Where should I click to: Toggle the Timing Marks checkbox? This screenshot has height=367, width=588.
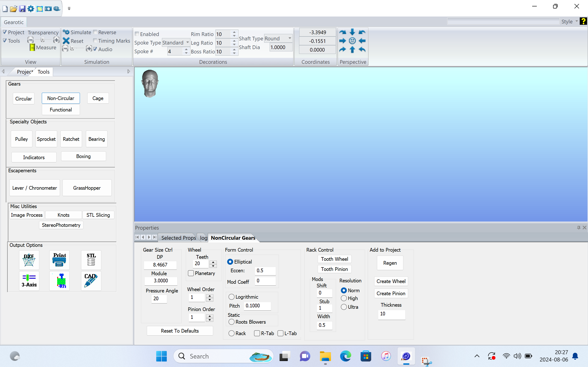[x=95, y=41]
